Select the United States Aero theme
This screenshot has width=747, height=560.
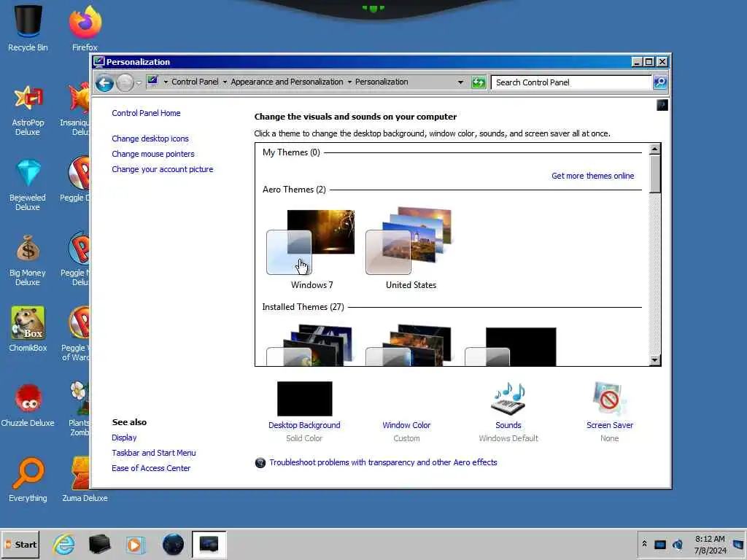411,249
